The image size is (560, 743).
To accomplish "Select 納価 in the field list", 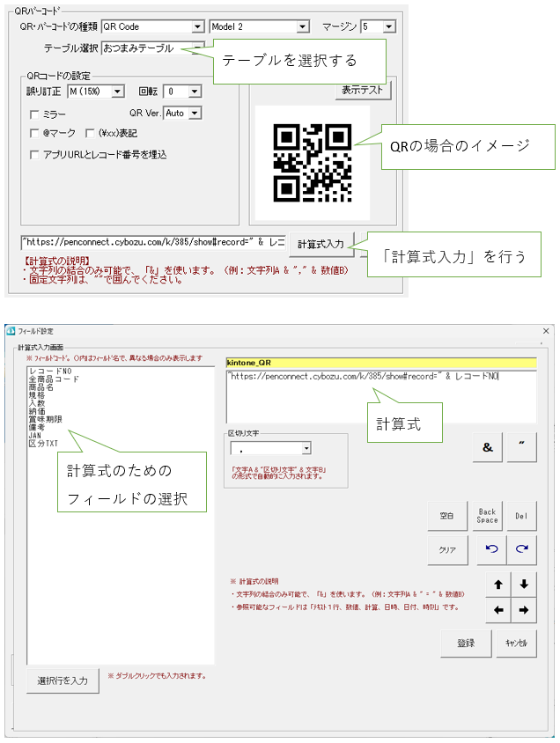I will coord(37,411).
